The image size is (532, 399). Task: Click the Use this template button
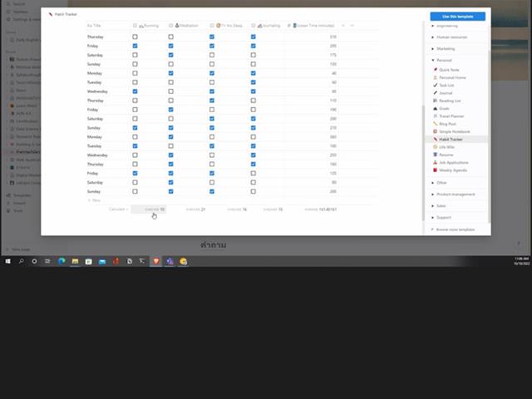point(458,17)
